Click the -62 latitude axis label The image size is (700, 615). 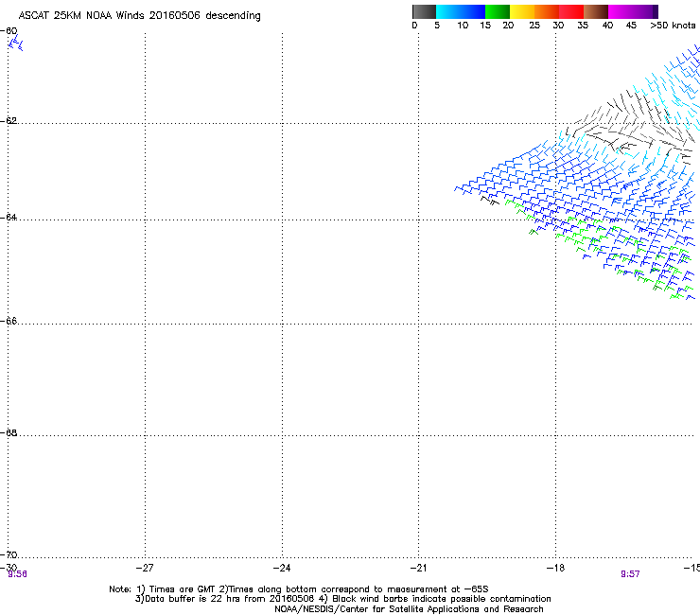click(9, 120)
